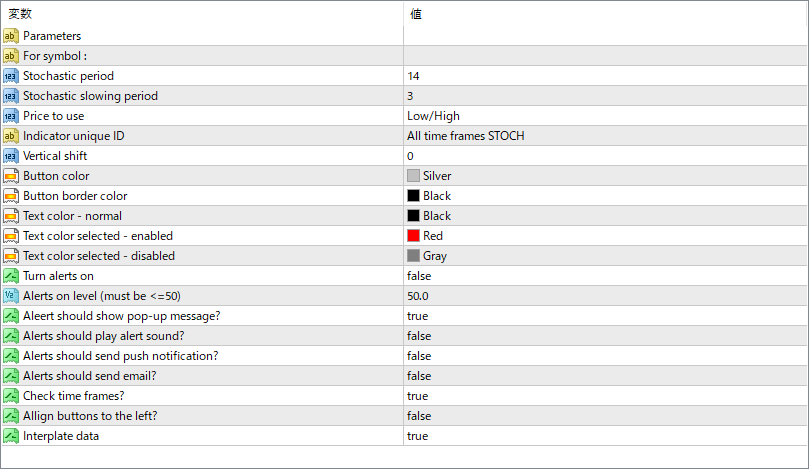Click the double icon beside Alerts on level

[x=10, y=296]
